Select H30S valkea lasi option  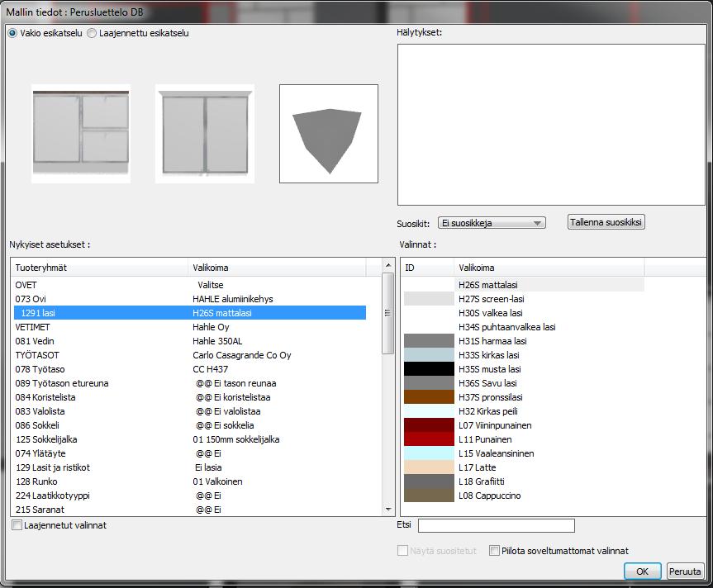coord(524,313)
